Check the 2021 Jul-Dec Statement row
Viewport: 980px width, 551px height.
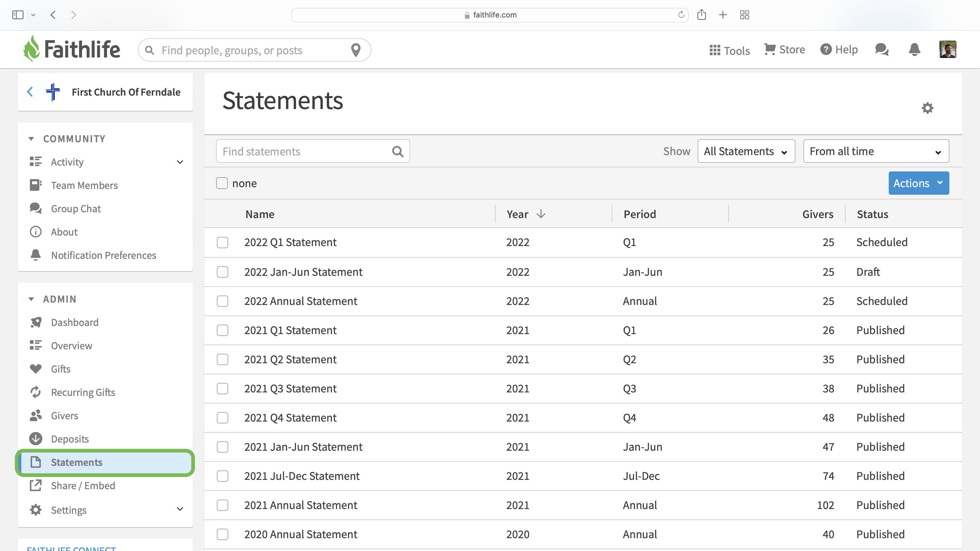click(222, 476)
